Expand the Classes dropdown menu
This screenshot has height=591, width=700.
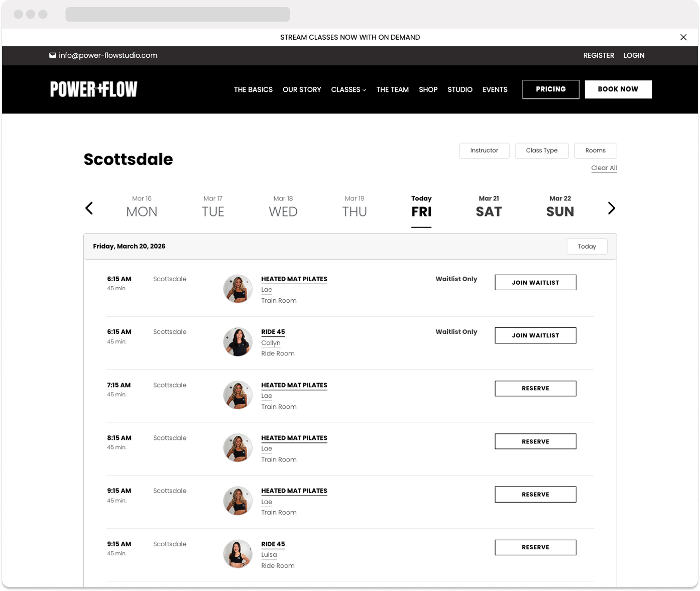pyautogui.click(x=348, y=89)
